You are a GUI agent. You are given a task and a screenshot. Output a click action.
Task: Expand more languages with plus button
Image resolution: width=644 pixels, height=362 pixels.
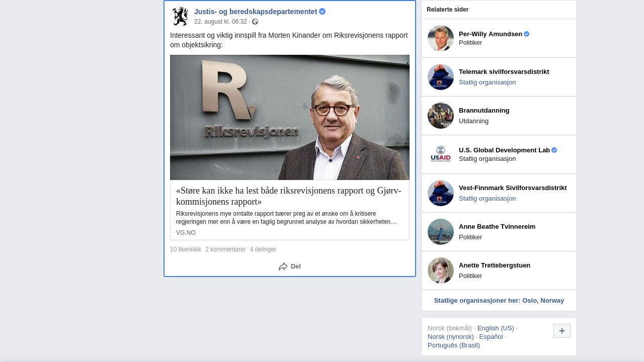tap(561, 331)
